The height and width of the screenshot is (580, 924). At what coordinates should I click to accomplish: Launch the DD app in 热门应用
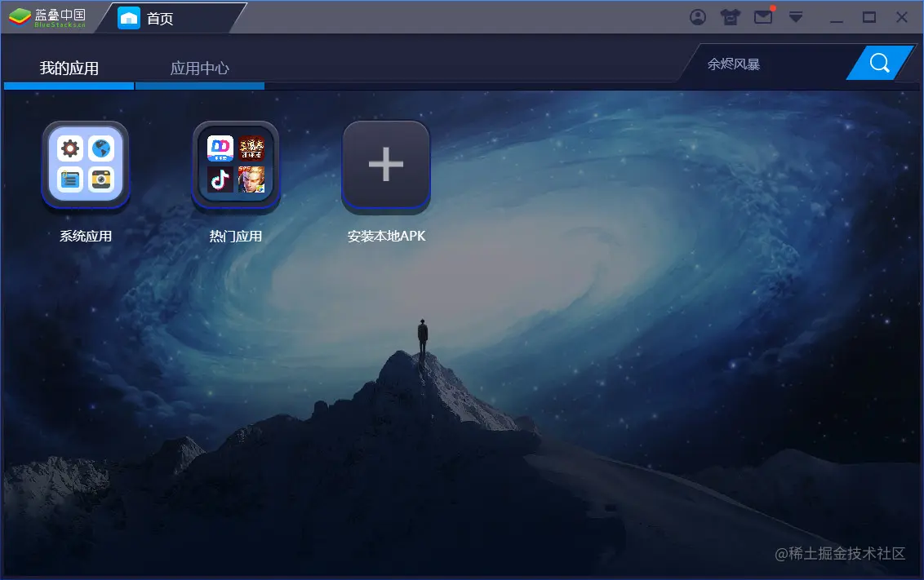220,149
